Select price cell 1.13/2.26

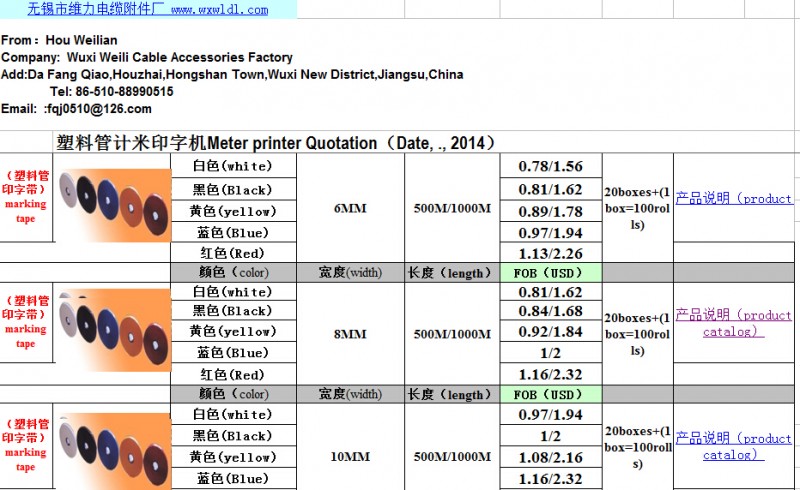tap(550, 253)
